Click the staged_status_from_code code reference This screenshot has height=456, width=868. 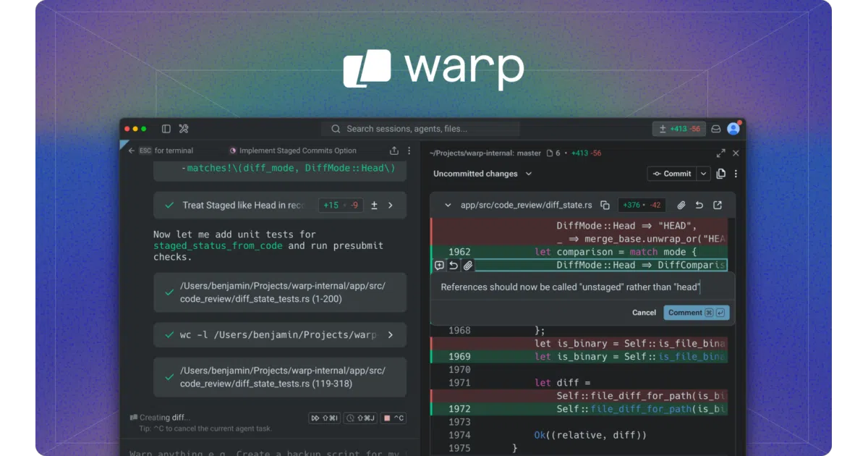coord(218,246)
